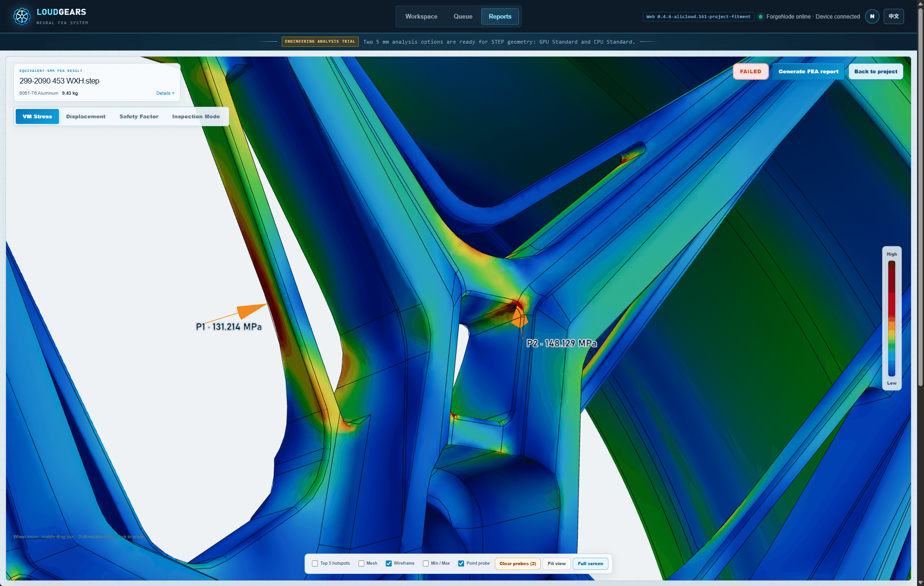Screen dimensions: 924x586
Task: Switch to the Safety Factor view
Action: coord(139,116)
